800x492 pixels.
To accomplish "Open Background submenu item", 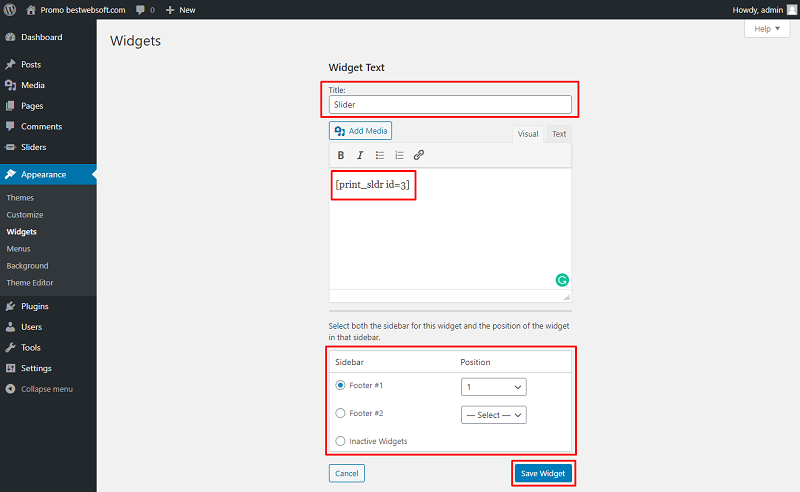I will point(27,266).
